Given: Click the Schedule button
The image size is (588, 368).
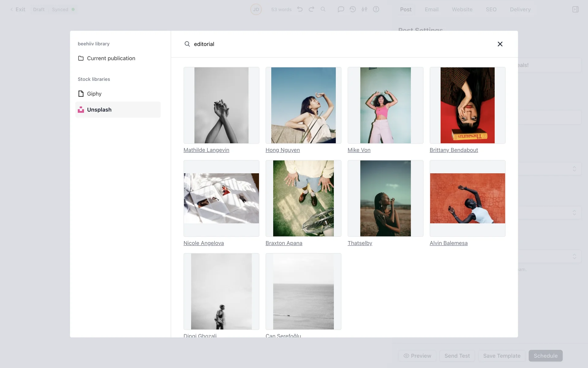Looking at the screenshot, I should 545,356.
